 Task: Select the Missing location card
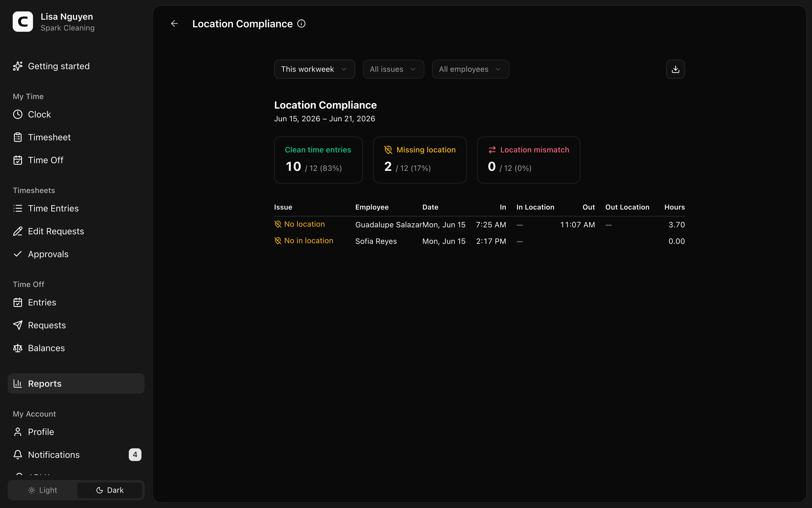tap(420, 160)
